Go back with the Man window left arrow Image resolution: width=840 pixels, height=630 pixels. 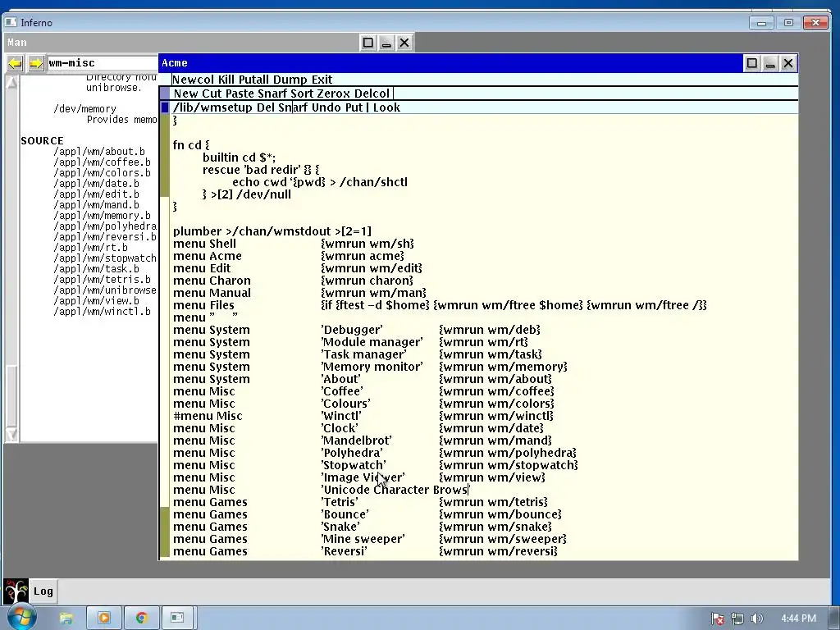(16, 64)
